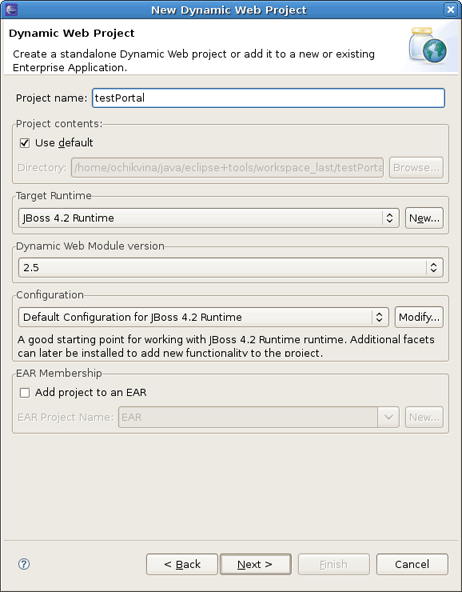Cancel the project wizard
Image resolution: width=462 pixels, height=592 pixels.
pyautogui.click(x=412, y=564)
